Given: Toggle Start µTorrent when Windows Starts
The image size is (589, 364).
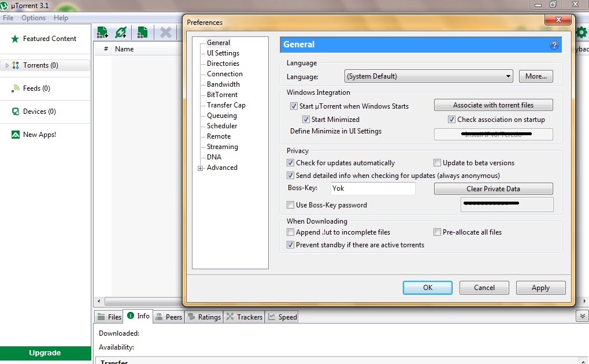Looking at the screenshot, I should [294, 106].
